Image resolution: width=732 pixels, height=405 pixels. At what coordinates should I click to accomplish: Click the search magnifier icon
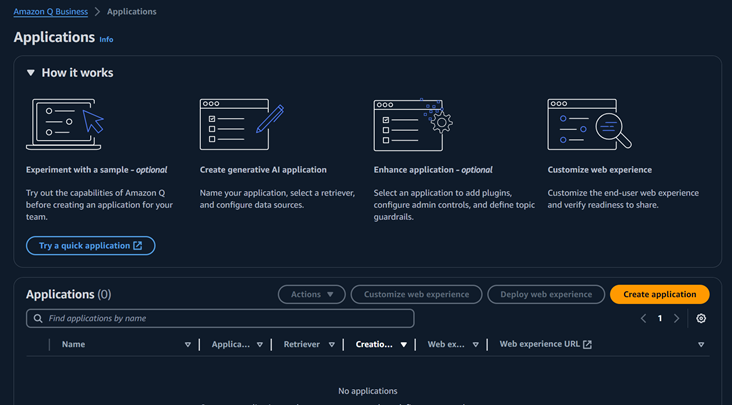point(38,318)
